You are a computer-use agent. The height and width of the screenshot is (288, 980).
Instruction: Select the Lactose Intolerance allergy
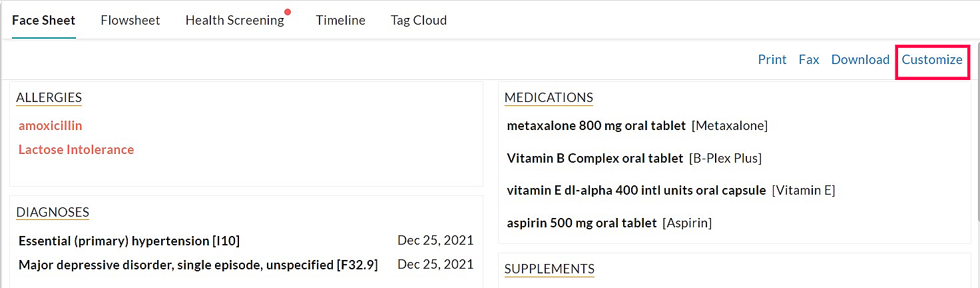coord(76,149)
